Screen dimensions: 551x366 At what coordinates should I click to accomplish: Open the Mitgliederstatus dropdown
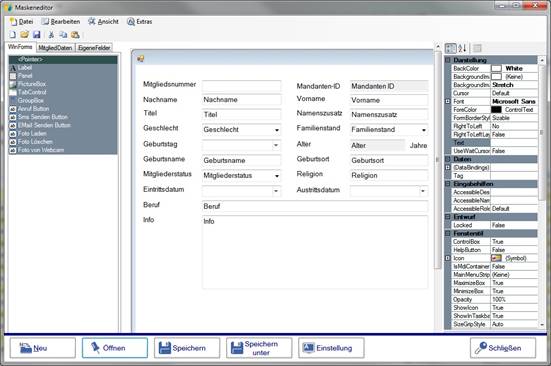[x=277, y=176]
